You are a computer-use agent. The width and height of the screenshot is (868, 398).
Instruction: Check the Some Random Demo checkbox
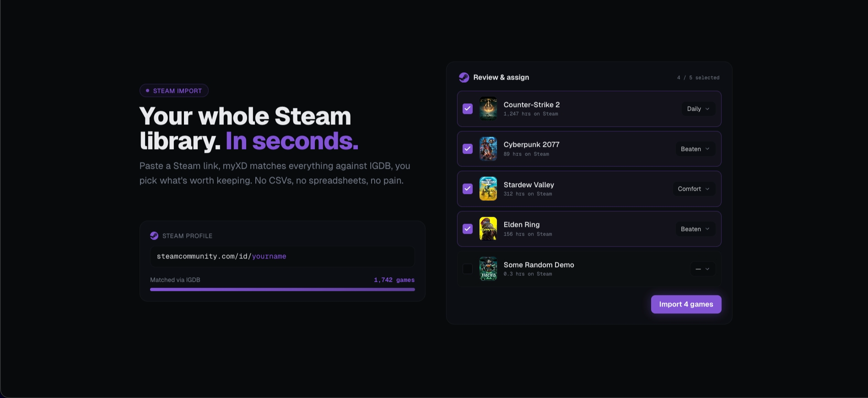(x=468, y=269)
